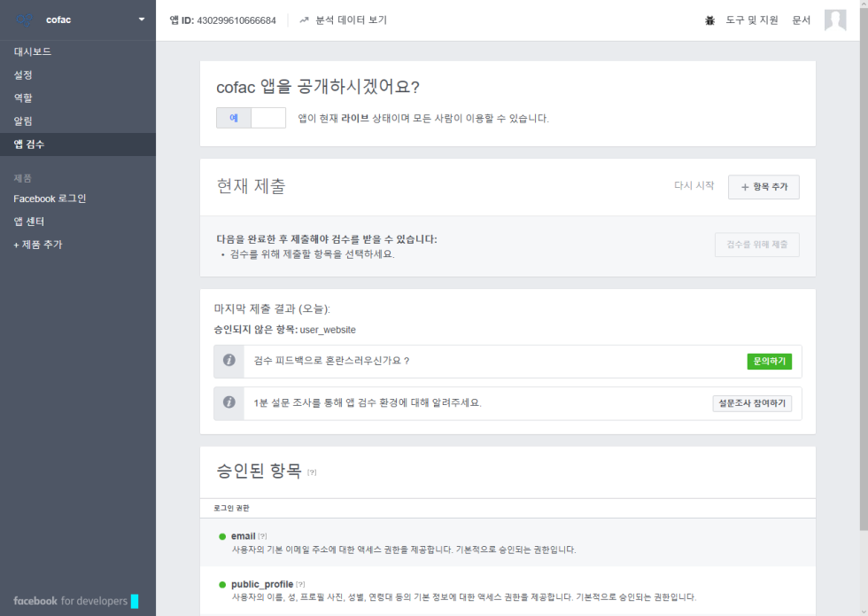The height and width of the screenshot is (616, 868).
Task: Open 대시보드 in the sidebar
Action: point(32,52)
